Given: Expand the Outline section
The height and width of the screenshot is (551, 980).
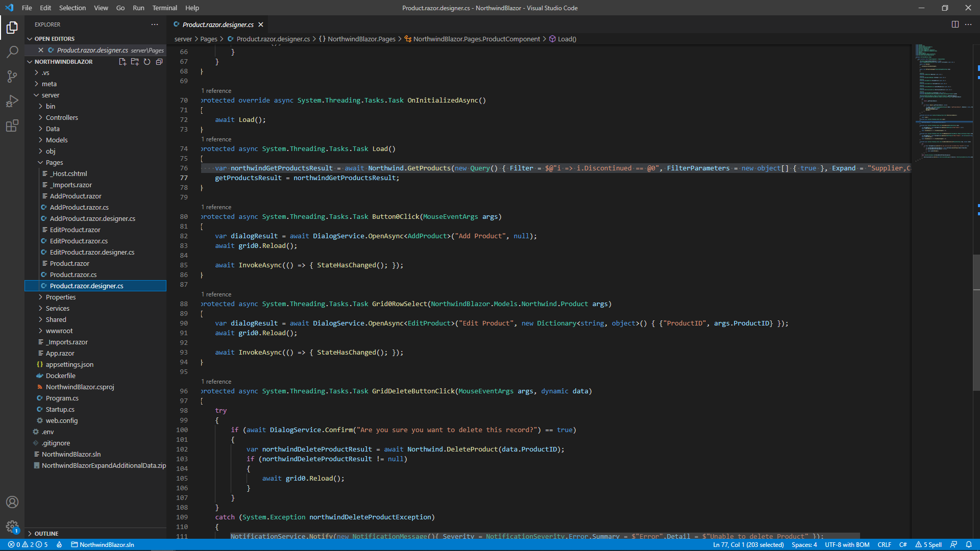Looking at the screenshot, I should 95,534.
